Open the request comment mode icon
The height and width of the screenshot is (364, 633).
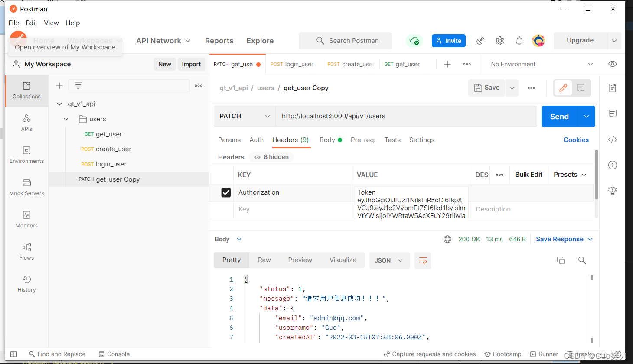(x=581, y=88)
